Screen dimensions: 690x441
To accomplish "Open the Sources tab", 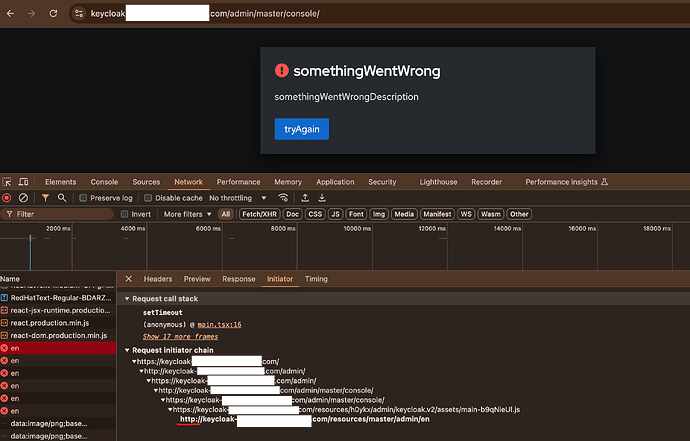I will coord(146,182).
